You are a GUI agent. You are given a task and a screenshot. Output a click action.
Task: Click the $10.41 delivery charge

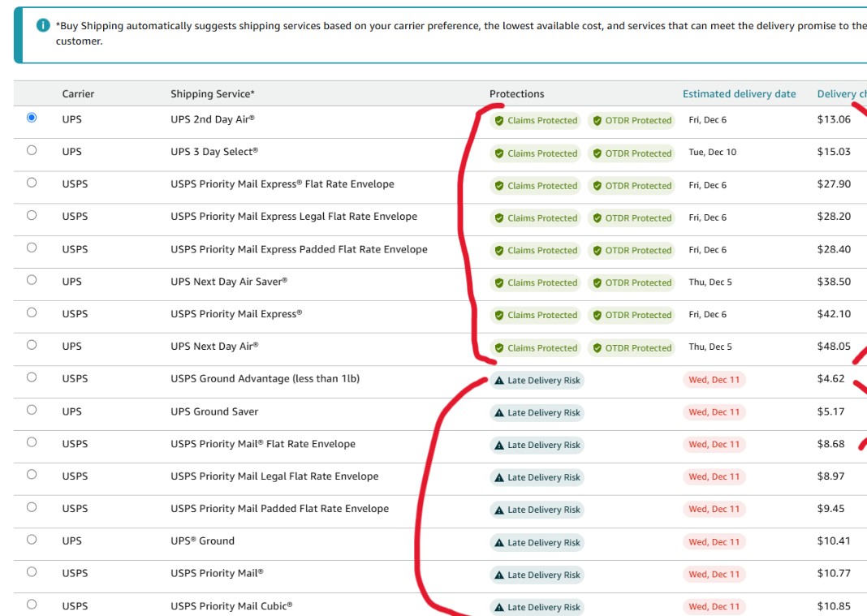pos(834,541)
